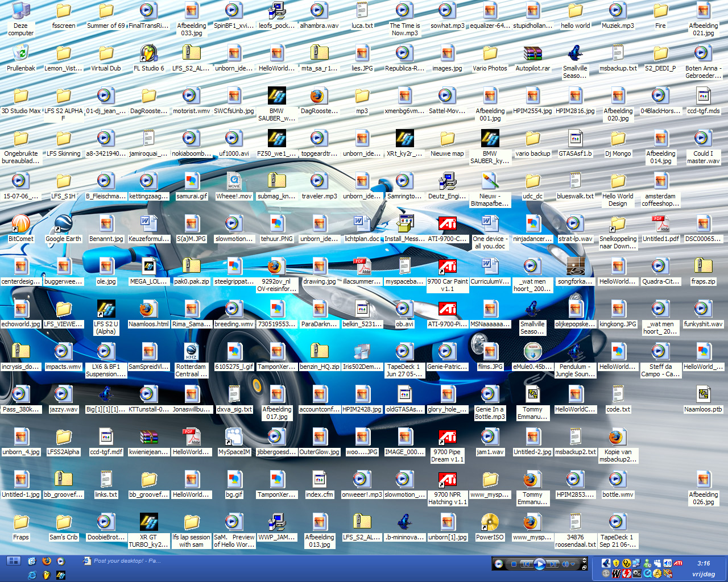The height and width of the screenshot is (582, 728).
Task: Select the Naamloos.ptb file
Action: (x=703, y=399)
